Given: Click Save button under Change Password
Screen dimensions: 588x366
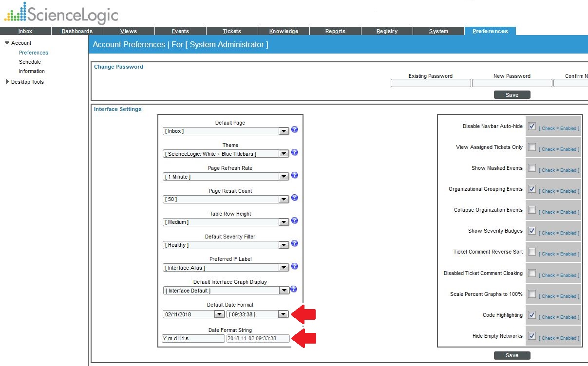Looking at the screenshot, I should [x=512, y=95].
